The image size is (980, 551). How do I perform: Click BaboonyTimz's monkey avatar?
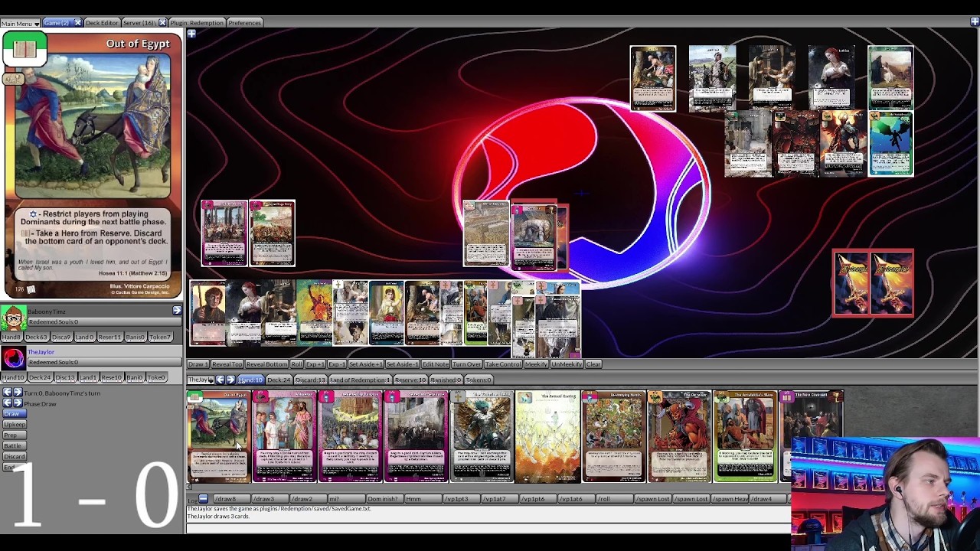(13, 317)
